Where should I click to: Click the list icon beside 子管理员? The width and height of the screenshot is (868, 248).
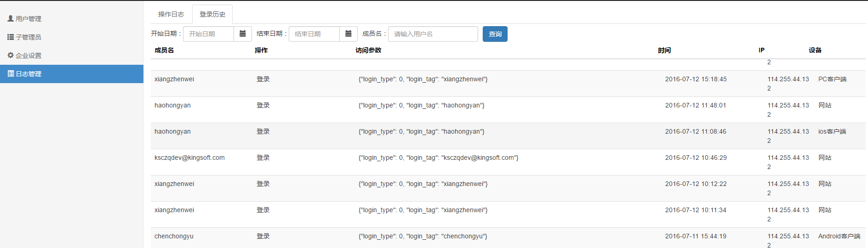point(11,37)
